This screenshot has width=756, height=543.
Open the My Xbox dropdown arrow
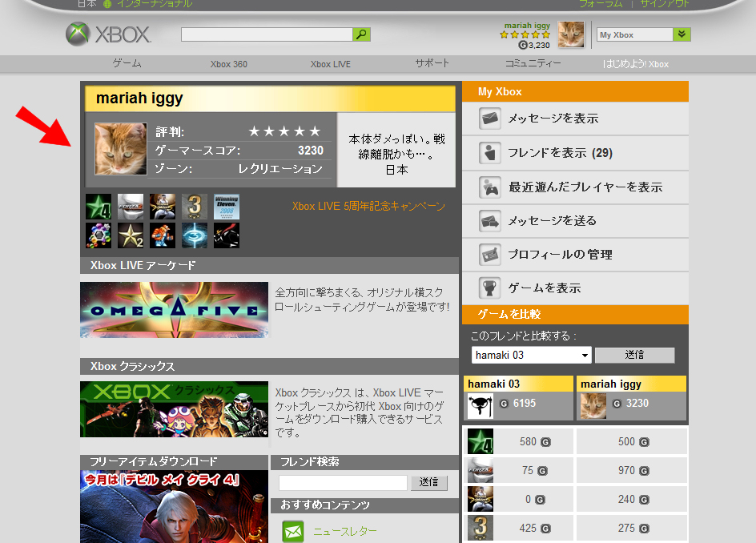pos(682,34)
